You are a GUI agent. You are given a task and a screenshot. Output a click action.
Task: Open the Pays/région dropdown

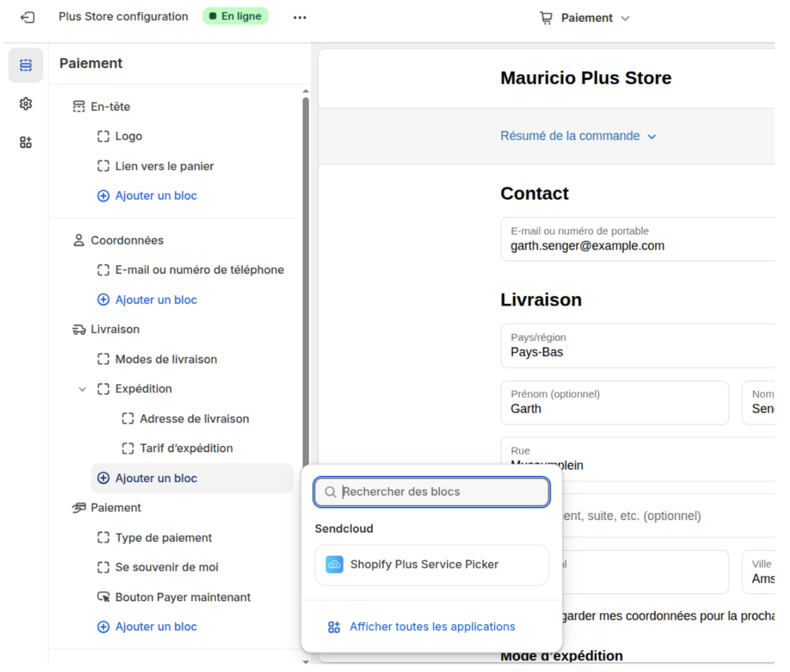(637, 346)
